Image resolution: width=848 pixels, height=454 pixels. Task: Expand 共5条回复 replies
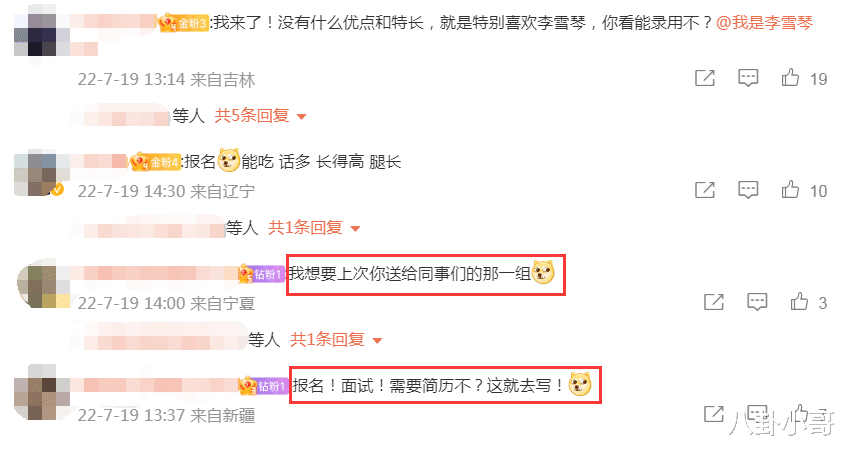click(x=261, y=115)
